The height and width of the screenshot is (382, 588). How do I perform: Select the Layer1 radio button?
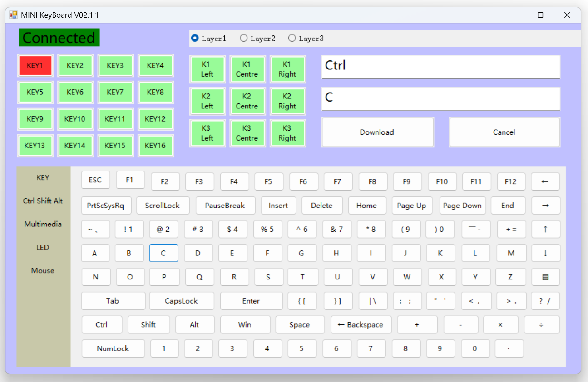195,39
